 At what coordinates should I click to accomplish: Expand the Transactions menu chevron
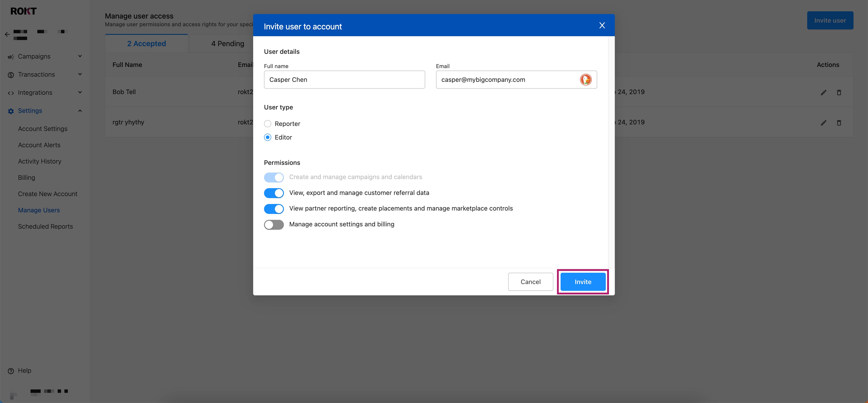pos(80,74)
